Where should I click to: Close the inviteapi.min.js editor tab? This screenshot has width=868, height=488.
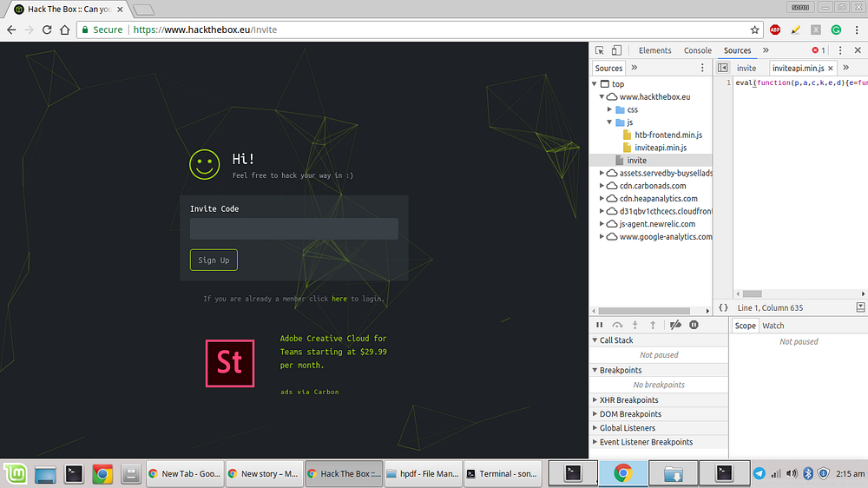(x=831, y=68)
